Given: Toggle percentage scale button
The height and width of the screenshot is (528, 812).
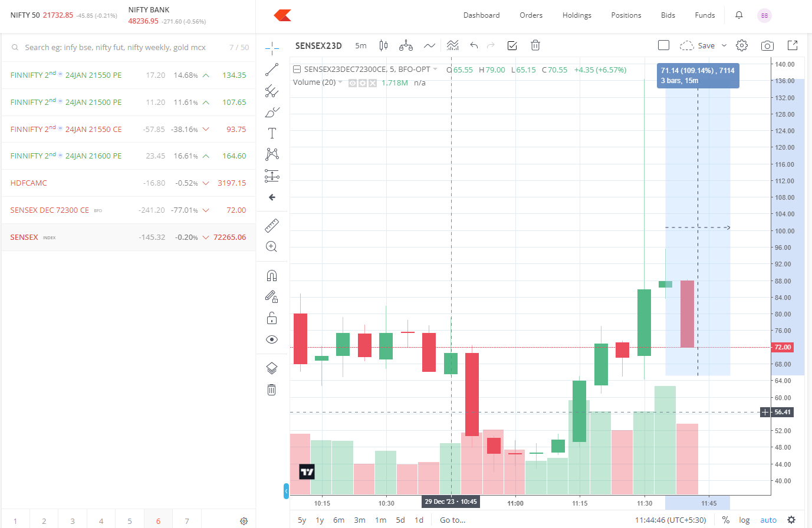Looking at the screenshot, I should (726, 520).
